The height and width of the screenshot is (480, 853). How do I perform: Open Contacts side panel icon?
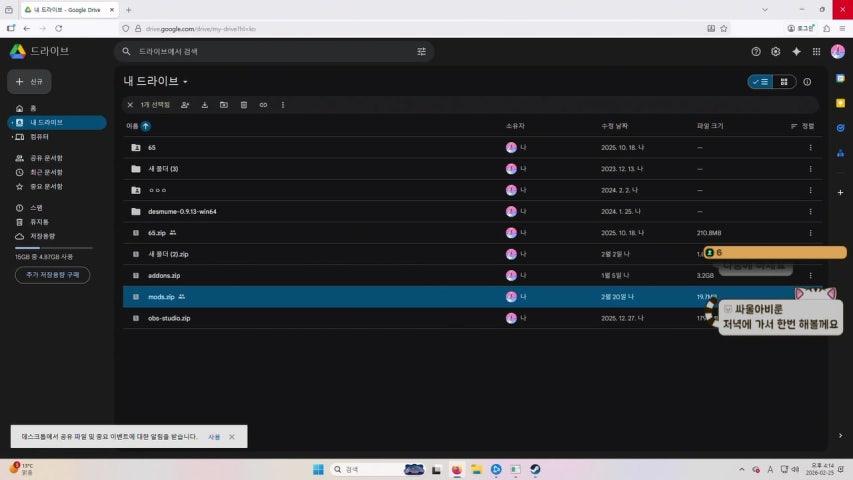pyautogui.click(x=840, y=153)
